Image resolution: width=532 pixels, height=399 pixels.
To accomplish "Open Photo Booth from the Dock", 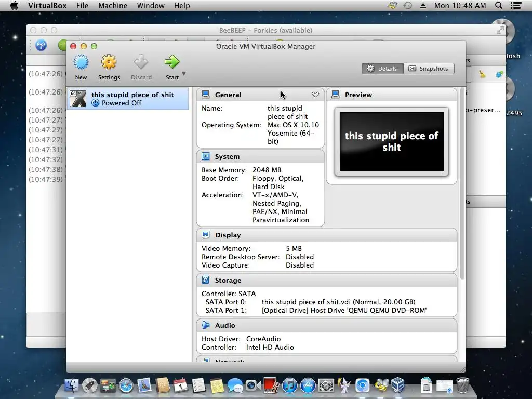I will click(x=271, y=386).
